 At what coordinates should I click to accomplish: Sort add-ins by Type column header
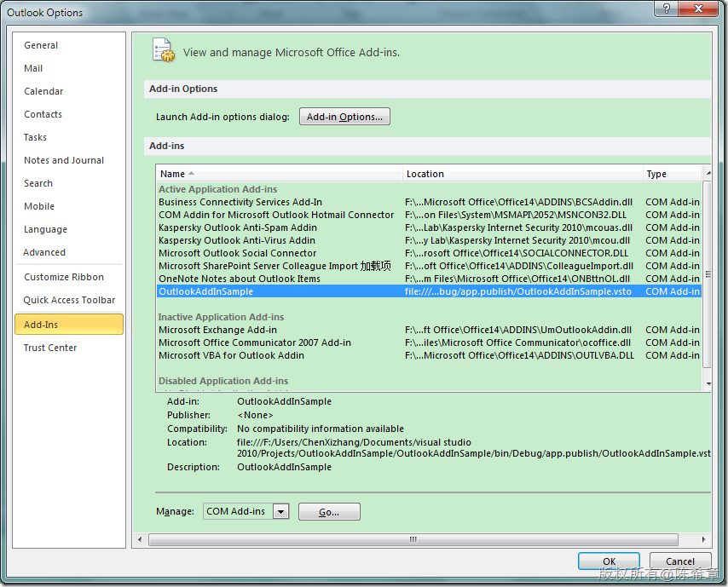672,174
